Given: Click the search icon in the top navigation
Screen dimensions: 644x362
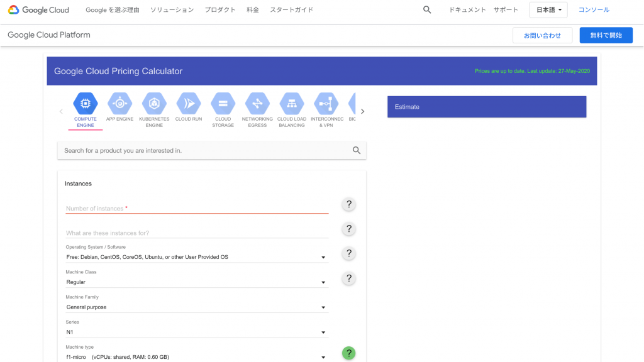Looking at the screenshot, I should click(x=427, y=10).
